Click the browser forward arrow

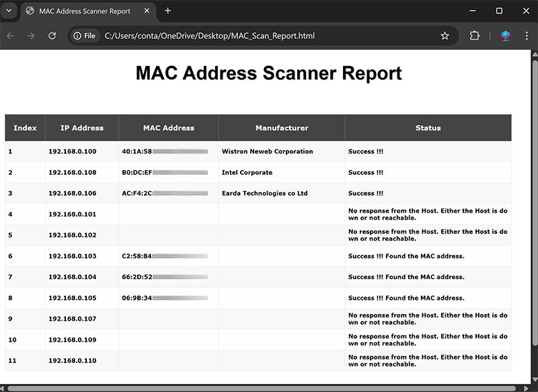[31, 36]
